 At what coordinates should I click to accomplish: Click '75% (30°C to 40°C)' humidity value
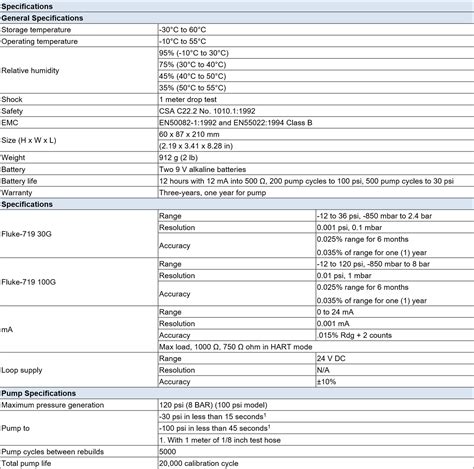click(x=192, y=65)
